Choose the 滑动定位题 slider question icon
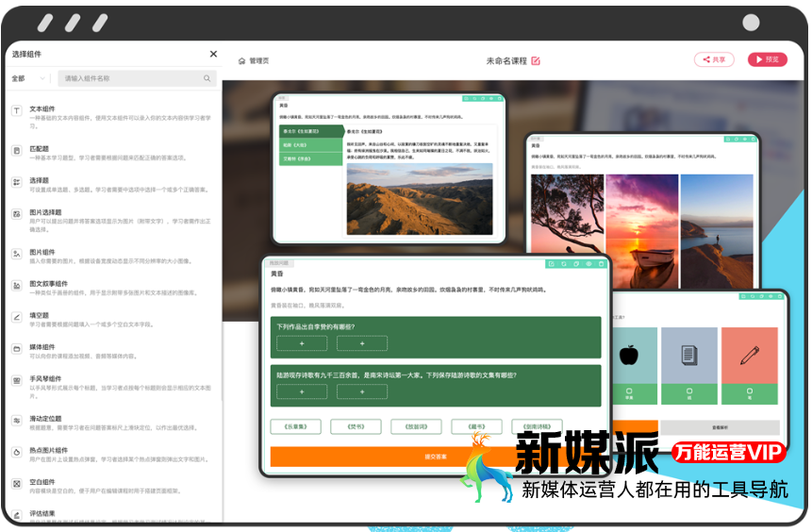This screenshot has width=812, height=532. click(17, 421)
